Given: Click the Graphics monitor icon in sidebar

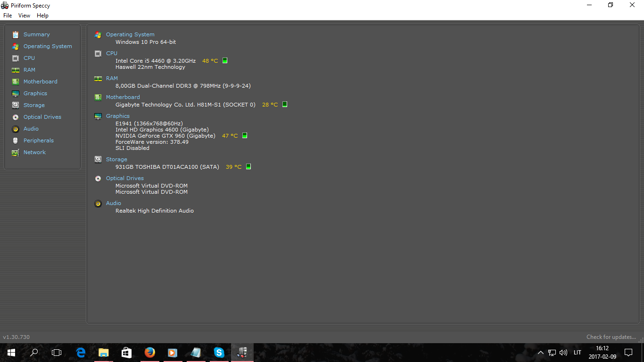Looking at the screenshot, I should click(16, 93).
